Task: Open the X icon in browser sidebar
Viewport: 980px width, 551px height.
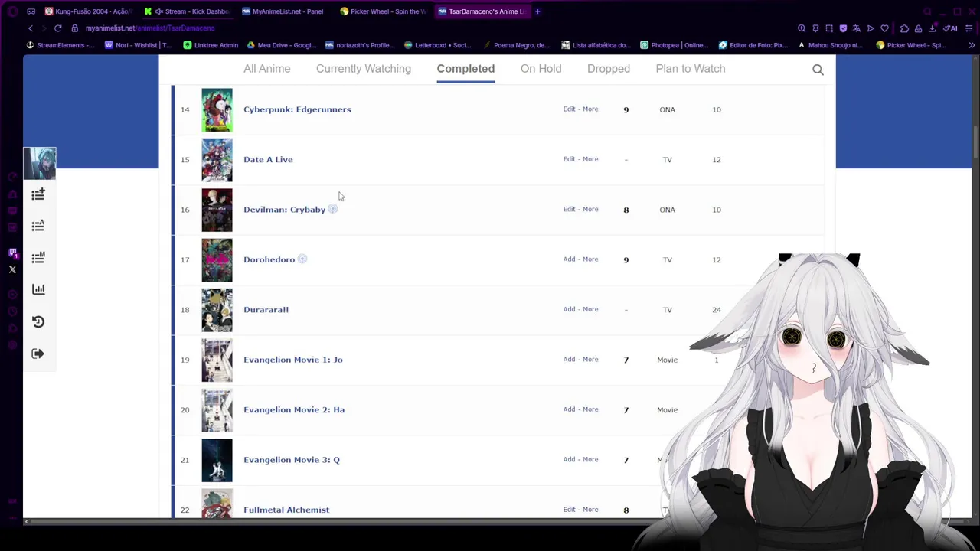Action: [x=12, y=269]
